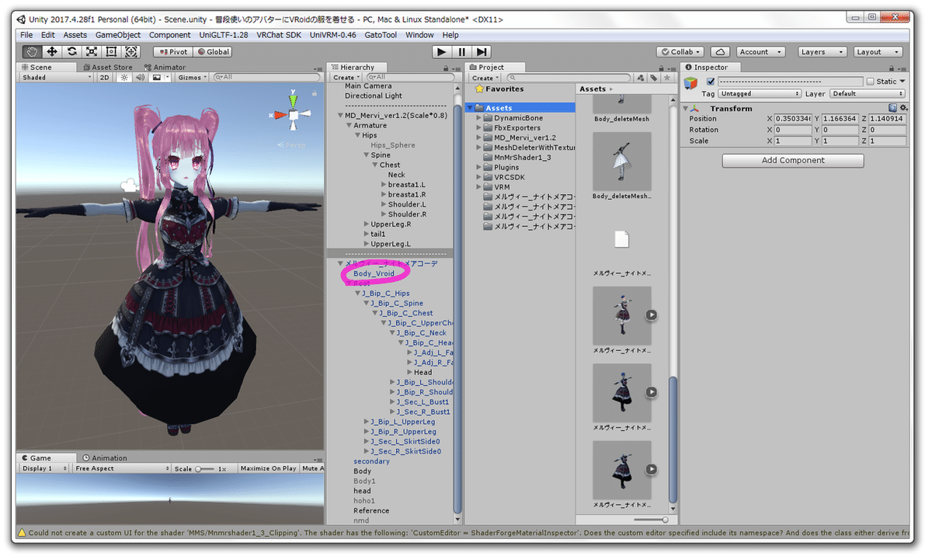Open the UniVRM-0.46 menu

pos(333,35)
